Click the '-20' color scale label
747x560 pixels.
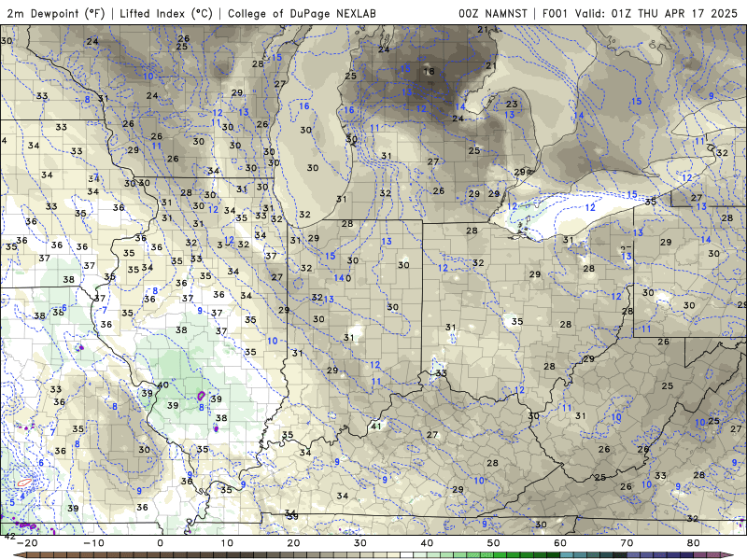click(x=27, y=543)
